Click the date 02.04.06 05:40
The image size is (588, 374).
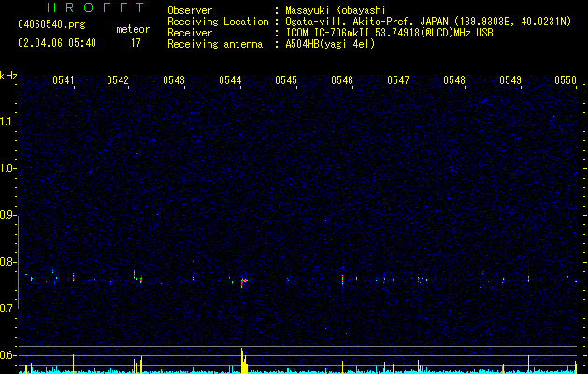pos(57,43)
